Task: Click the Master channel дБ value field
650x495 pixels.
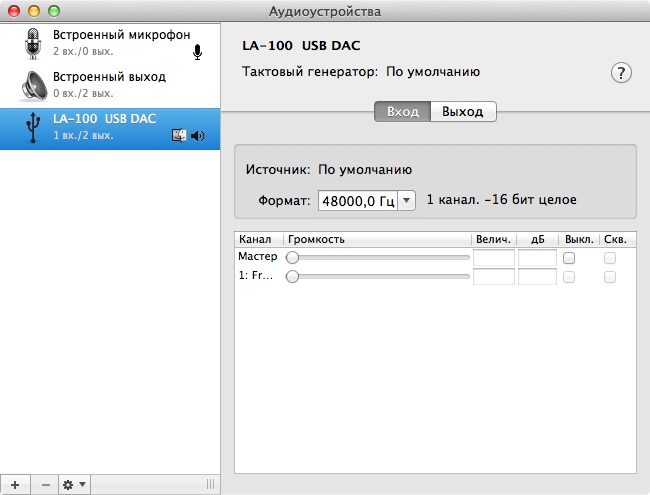Action: click(x=537, y=258)
